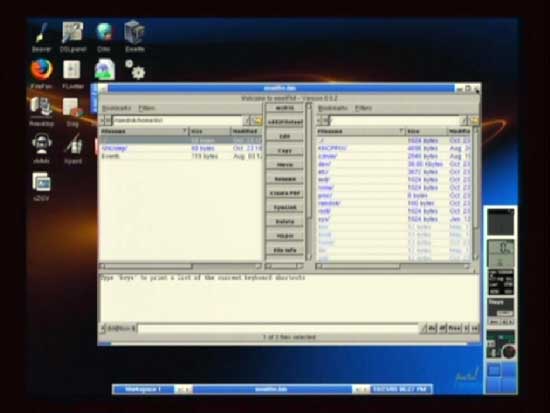This screenshot has width=550, height=413.
Task: Select the proc/ folder in right pane
Action: [394, 195]
